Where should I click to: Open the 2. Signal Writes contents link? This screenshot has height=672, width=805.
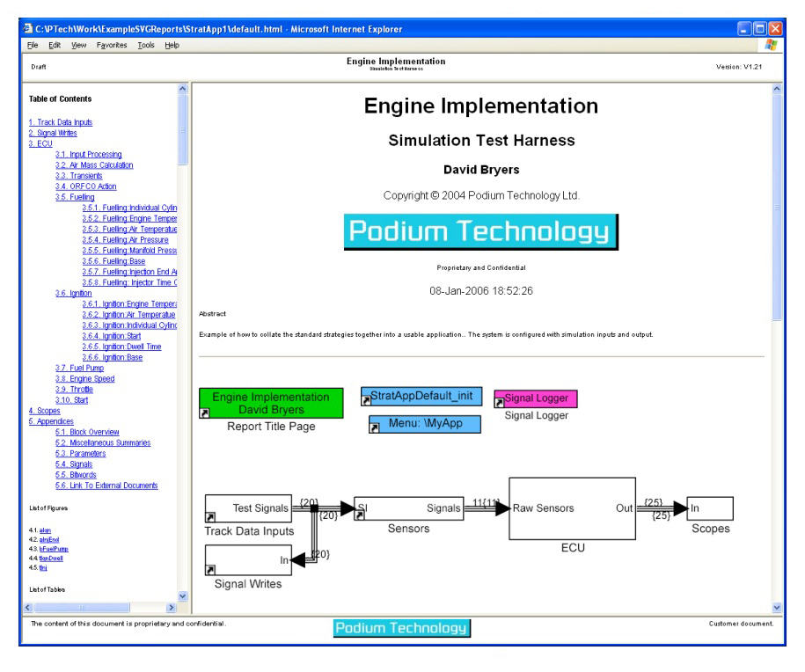[x=53, y=133]
